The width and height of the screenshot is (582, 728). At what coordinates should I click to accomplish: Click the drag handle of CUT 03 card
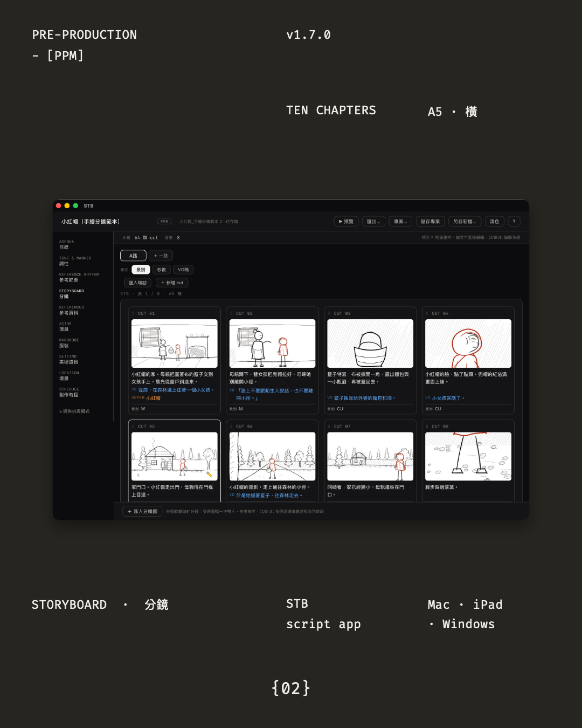(x=329, y=313)
